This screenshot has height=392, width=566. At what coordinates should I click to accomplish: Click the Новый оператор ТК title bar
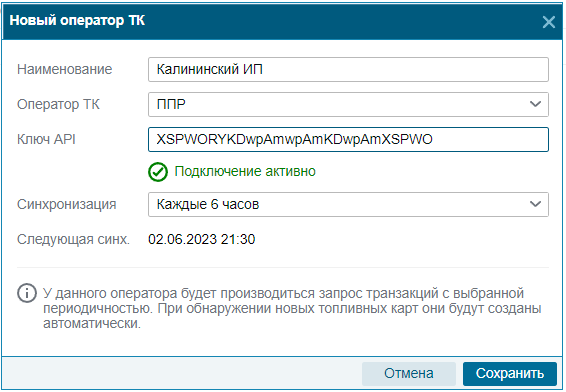pyautogui.click(x=283, y=21)
